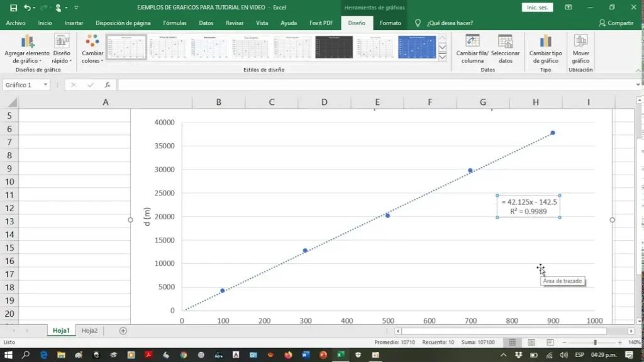
Task: Click Cambiar tipo de gráfico icon
Action: point(545,42)
